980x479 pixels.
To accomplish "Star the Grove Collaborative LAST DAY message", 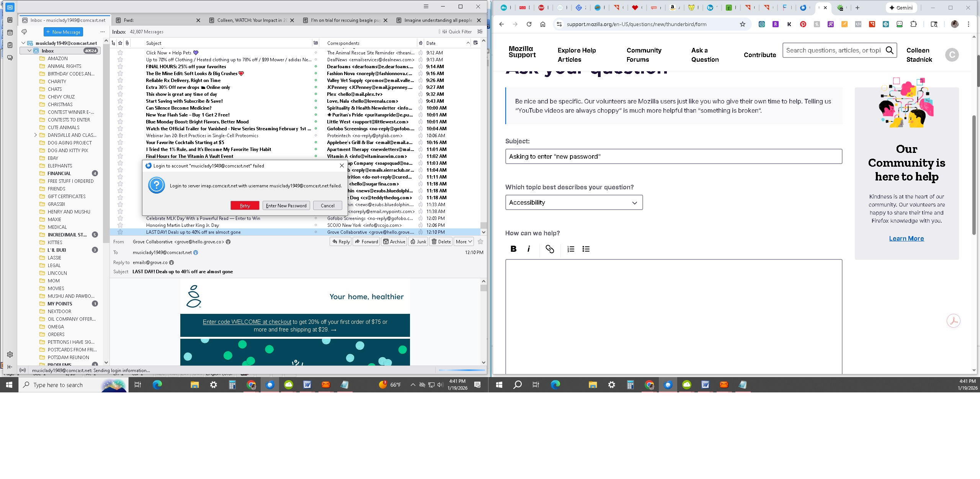I will click(x=120, y=232).
